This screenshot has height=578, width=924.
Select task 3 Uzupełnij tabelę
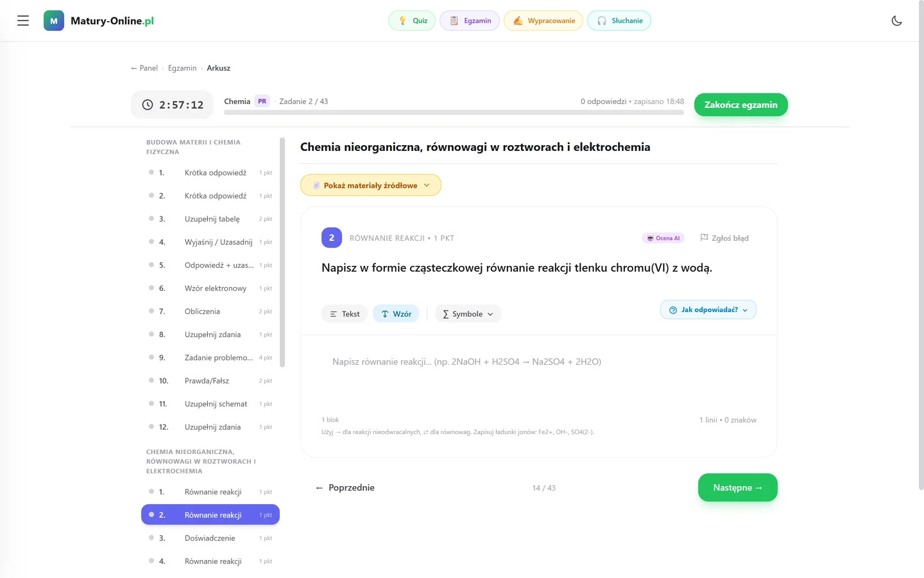(x=210, y=219)
